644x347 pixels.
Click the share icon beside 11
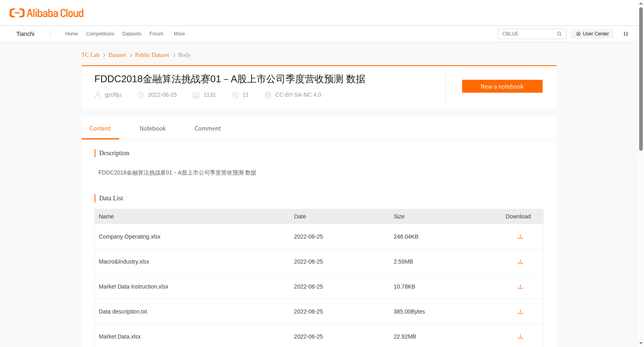click(x=235, y=95)
